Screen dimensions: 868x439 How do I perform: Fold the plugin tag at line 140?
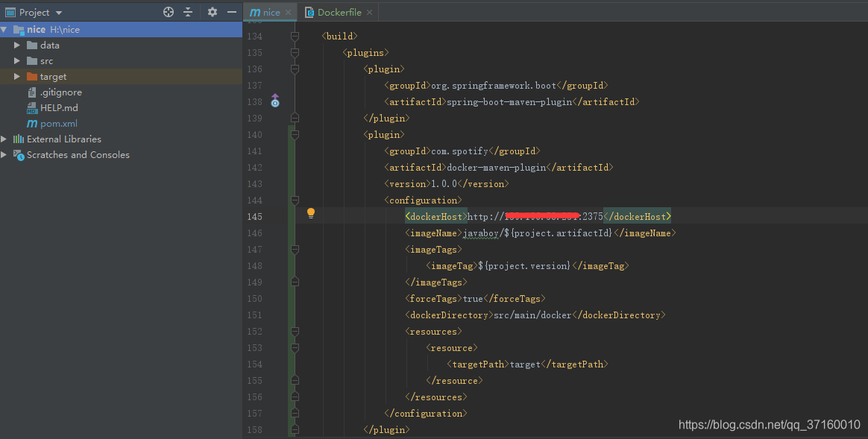coord(295,134)
